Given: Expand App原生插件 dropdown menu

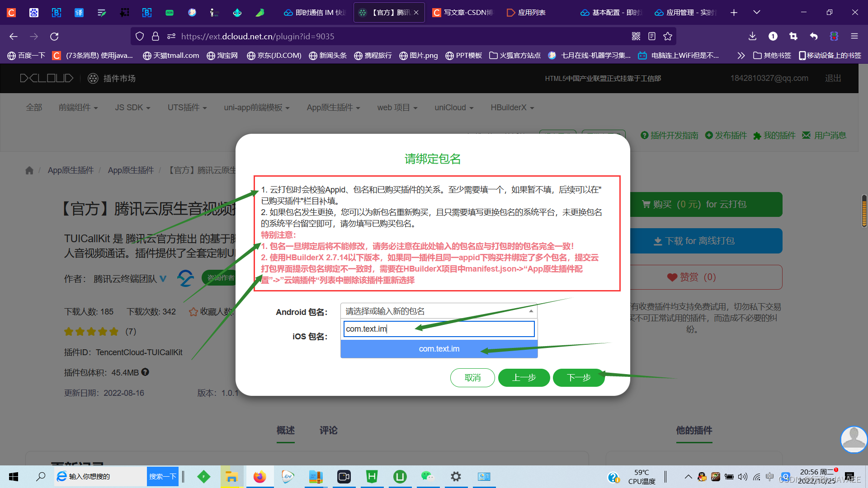Looking at the screenshot, I should (x=333, y=108).
